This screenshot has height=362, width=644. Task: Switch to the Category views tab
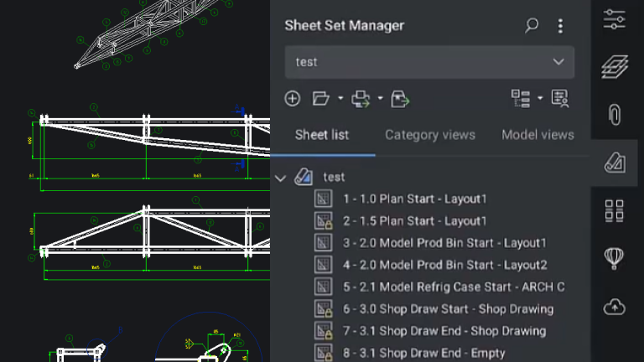[x=430, y=135]
